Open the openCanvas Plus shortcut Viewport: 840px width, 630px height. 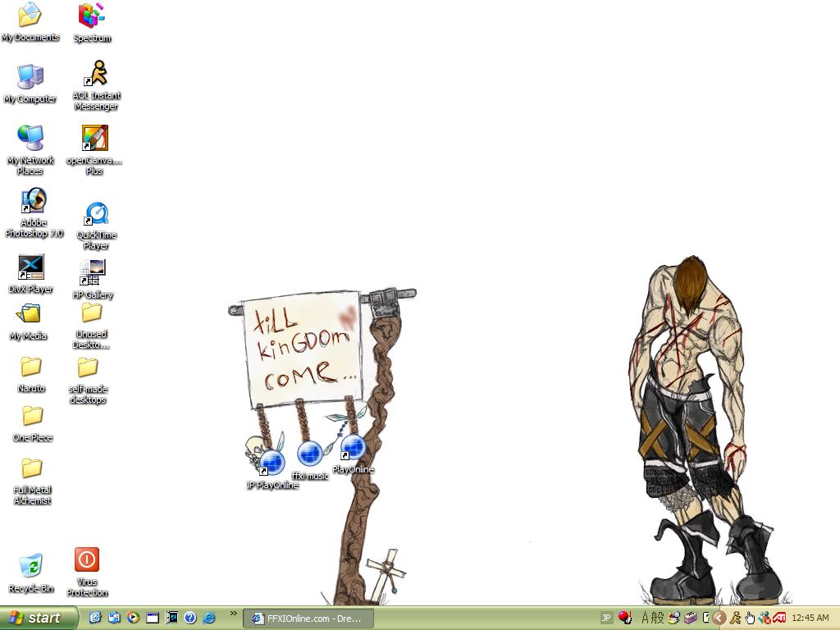(x=94, y=150)
